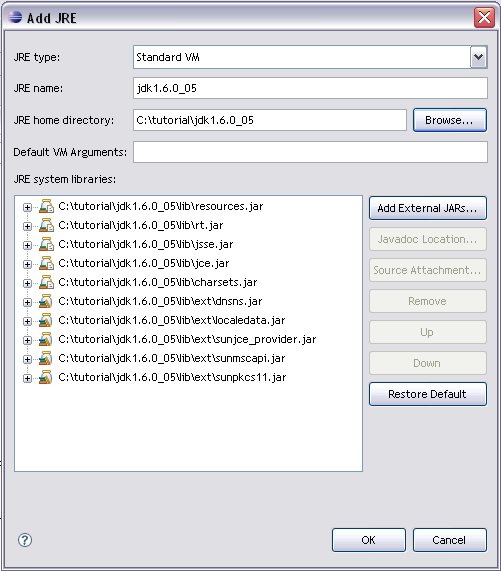Image resolution: width=501 pixels, height=571 pixels.
Task: Click the Eclipse logo in title bar
Action: point(15,17)
